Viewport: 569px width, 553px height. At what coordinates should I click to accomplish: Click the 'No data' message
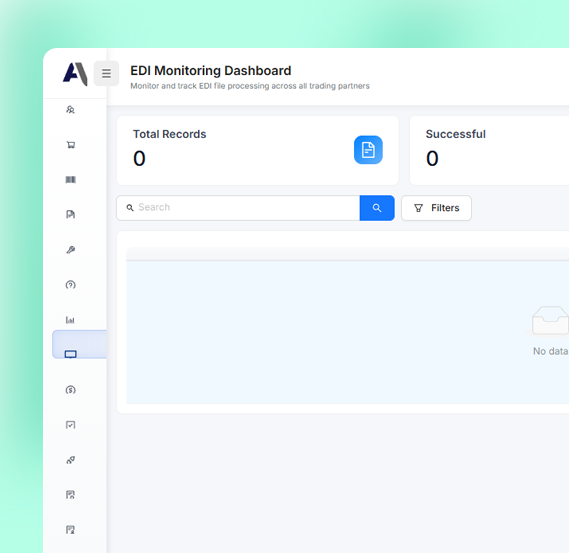point(550,351)
